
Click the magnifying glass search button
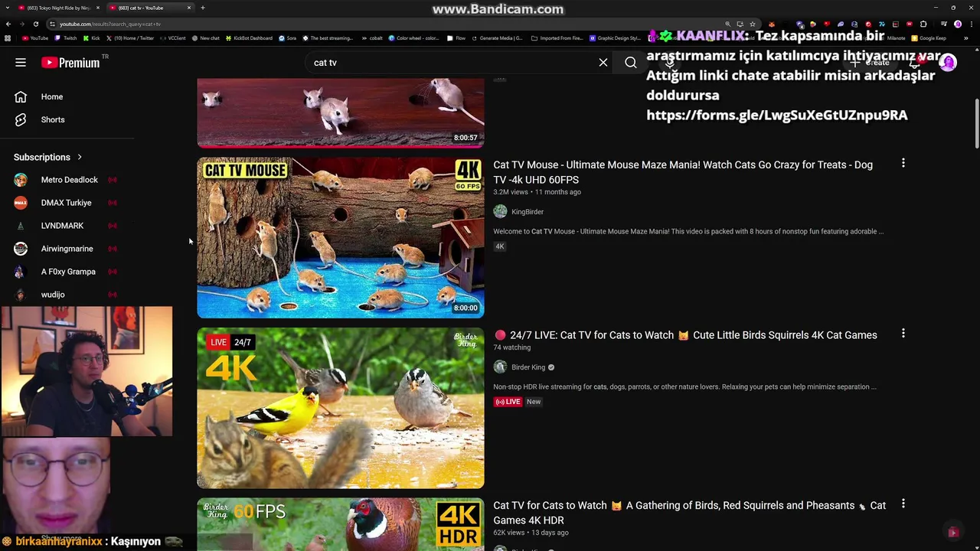[x=631, y=63]
